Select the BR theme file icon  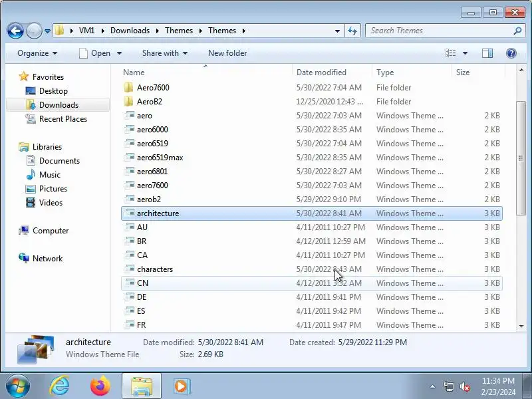[129, 241]
